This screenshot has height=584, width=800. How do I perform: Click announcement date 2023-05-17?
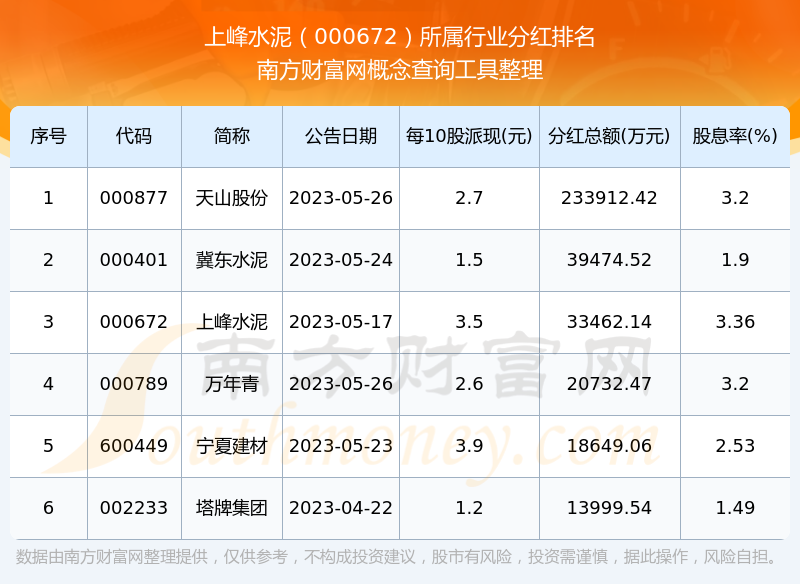tap(341, 322)
